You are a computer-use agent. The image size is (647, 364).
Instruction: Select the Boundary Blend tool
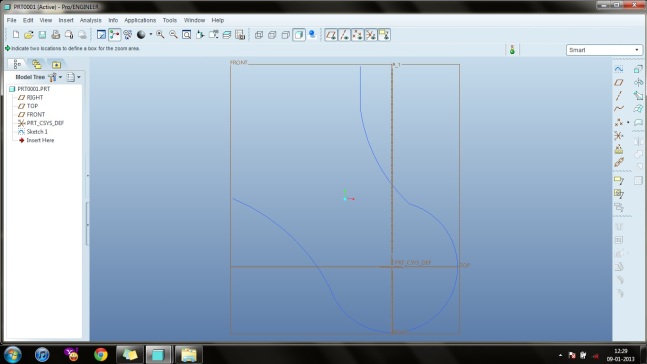tap(638, 109)
